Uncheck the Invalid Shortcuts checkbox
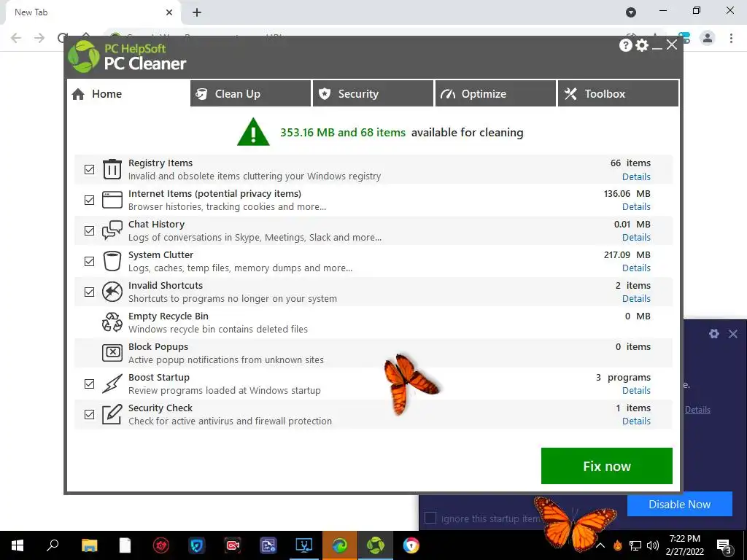The image size is (747, 560). [89, 292]
